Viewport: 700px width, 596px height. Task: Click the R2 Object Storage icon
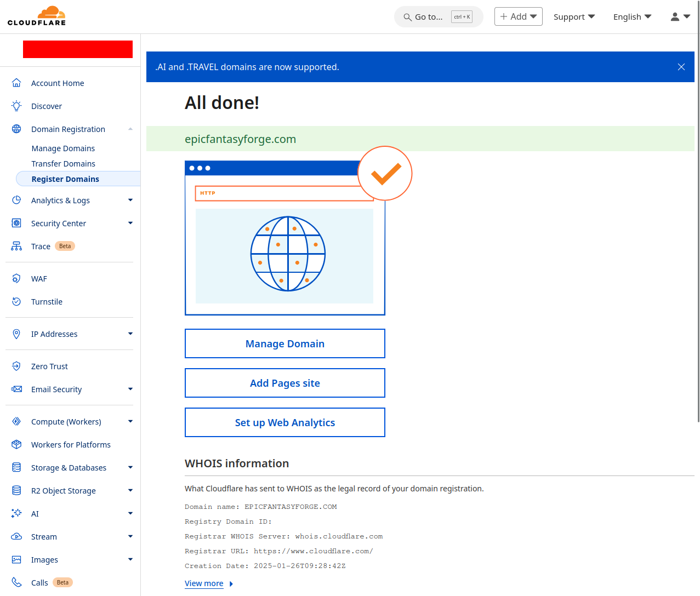[x=16, y=490]
